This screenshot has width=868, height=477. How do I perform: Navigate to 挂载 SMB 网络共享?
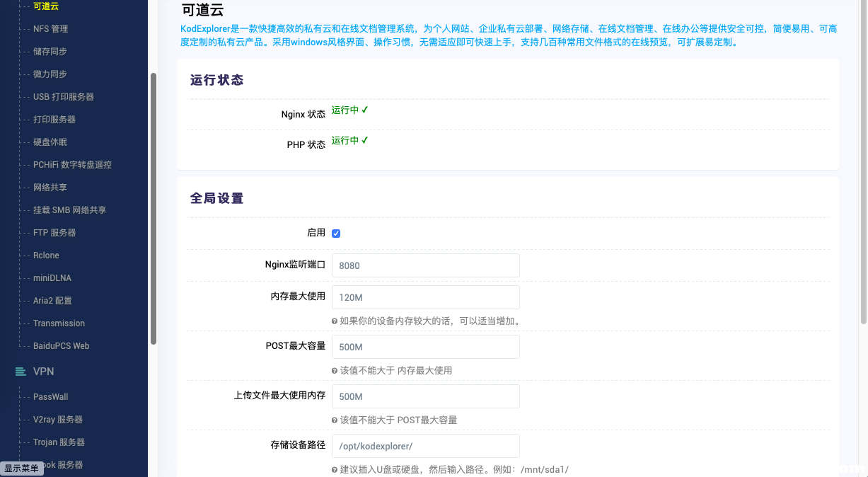(69, 210)
